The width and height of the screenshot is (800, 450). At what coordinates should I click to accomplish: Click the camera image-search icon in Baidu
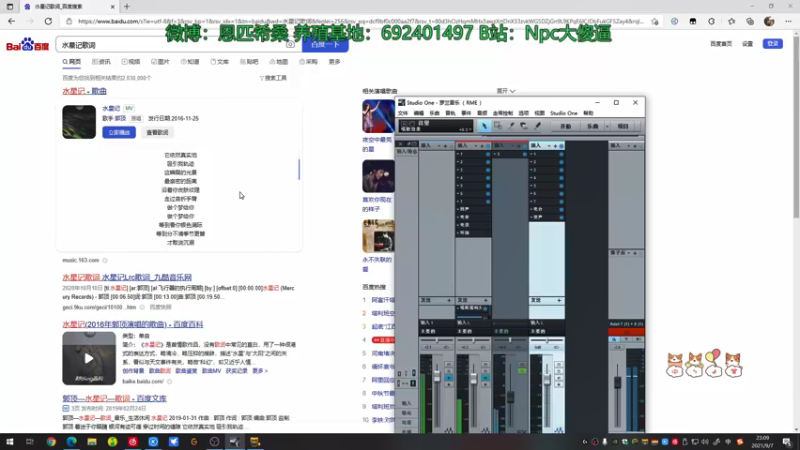pyautogui.click(x=290, y=45)
